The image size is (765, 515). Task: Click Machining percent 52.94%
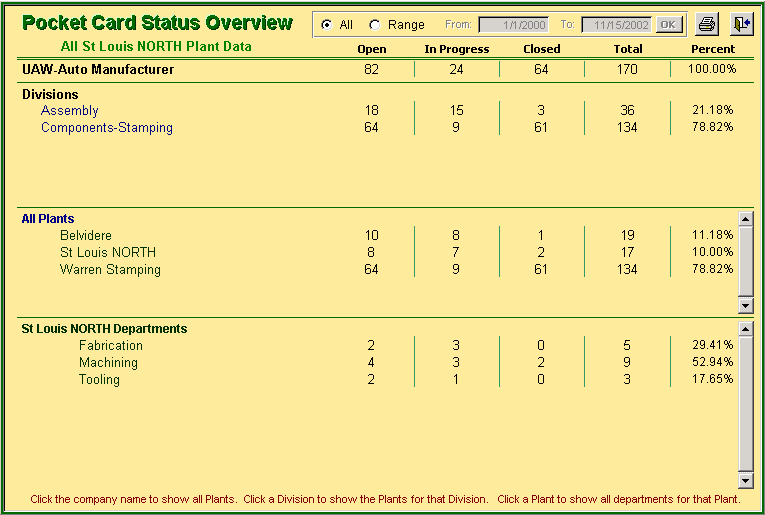coord(712,362)
